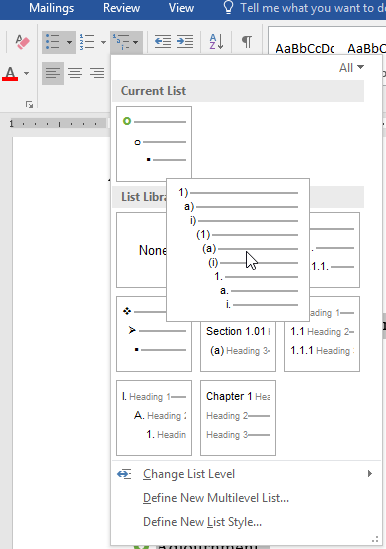Image resolution: width=386 pixels, height=549 pixels.
Task: Select the I. A. 1. Heading list thumbnail
Action: click(x=154, y=418)
